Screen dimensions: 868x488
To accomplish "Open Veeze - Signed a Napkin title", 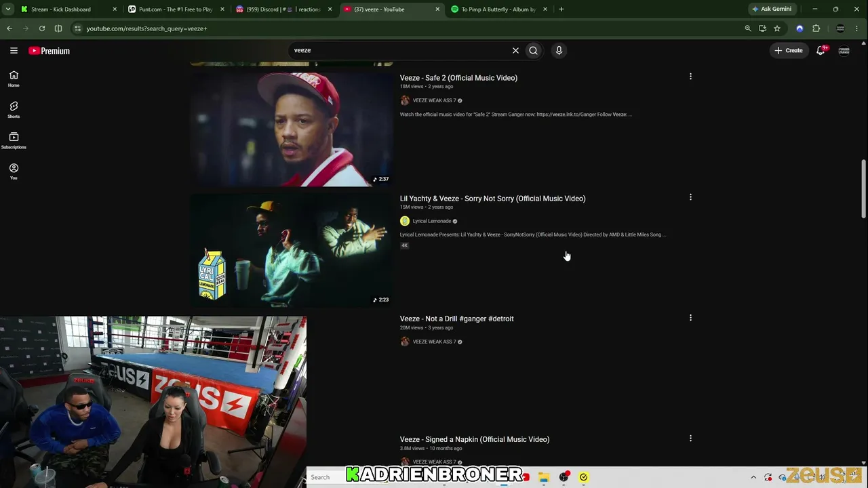I will [x=474, y=439].
